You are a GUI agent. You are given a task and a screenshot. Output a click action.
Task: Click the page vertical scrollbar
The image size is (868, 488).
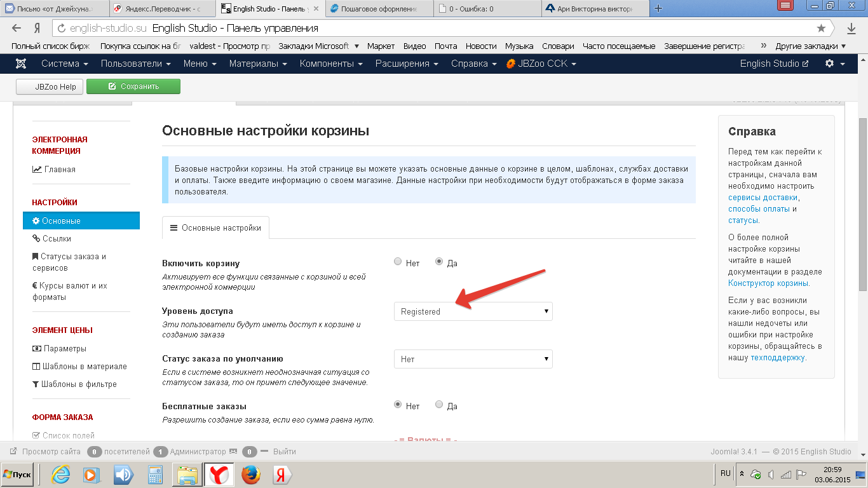[x=863, y=203]
